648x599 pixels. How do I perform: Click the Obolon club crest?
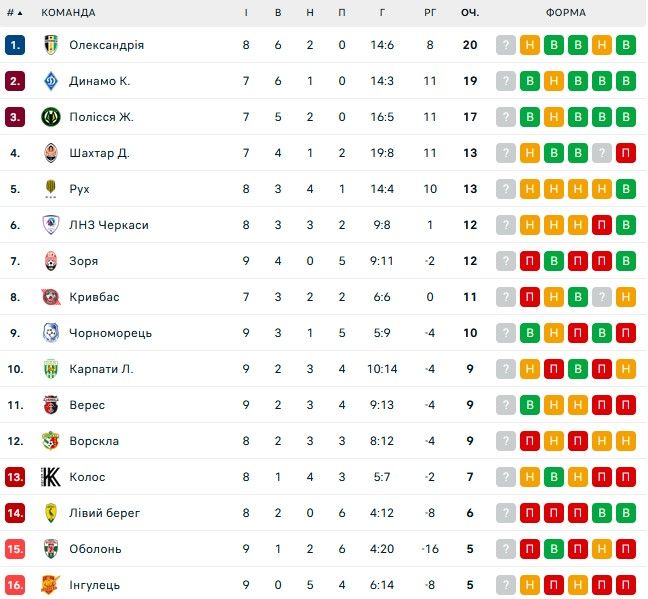click(51, 549)
